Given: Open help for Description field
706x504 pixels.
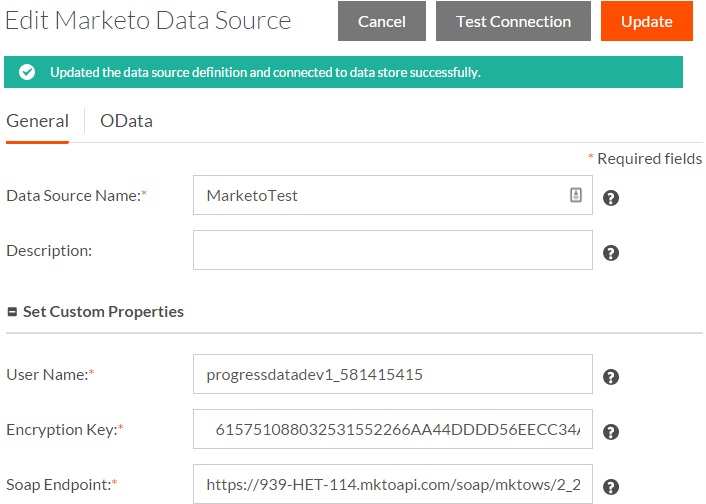Looking at the screenshot, I should pyautogui.click(x=611, y=253).
